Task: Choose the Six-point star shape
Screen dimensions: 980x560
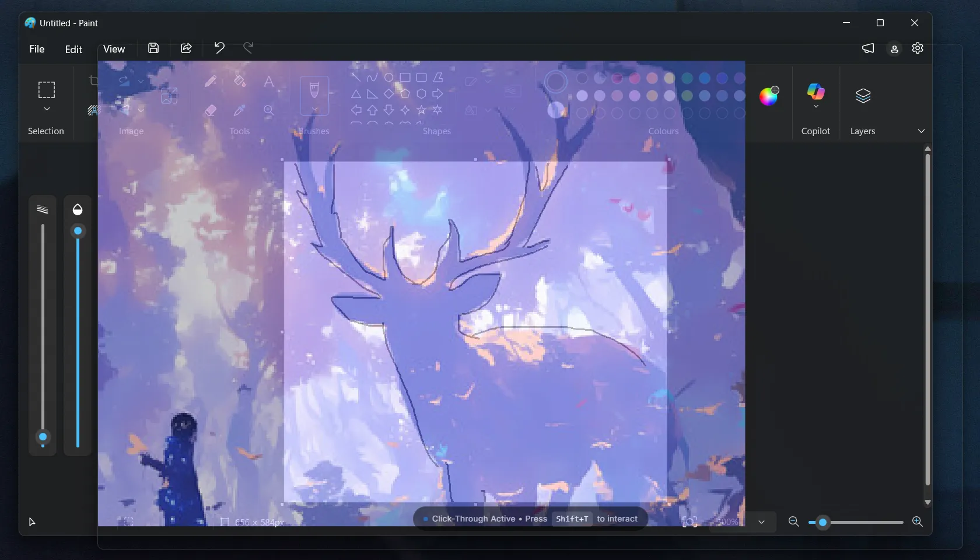Action: (437, 110)
